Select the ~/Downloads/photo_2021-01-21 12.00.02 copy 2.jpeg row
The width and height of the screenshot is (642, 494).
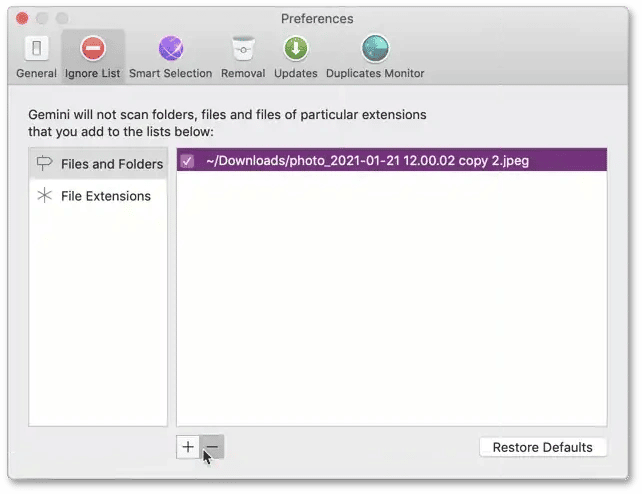point(392,160)
